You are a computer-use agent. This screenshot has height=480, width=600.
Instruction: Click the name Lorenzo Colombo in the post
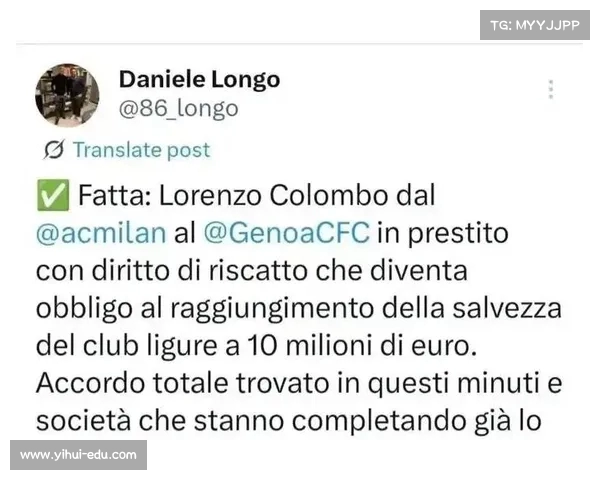pyautogui.click(x=274, y=196)
